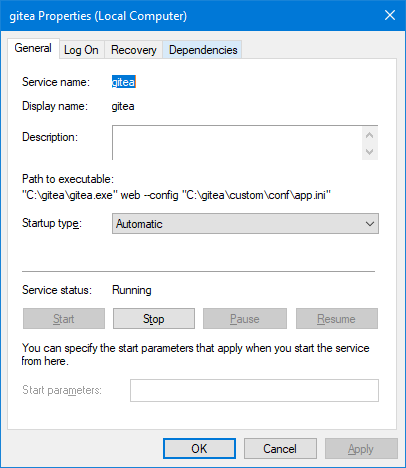Cancel the properties dialog

[x=280, y=449]
